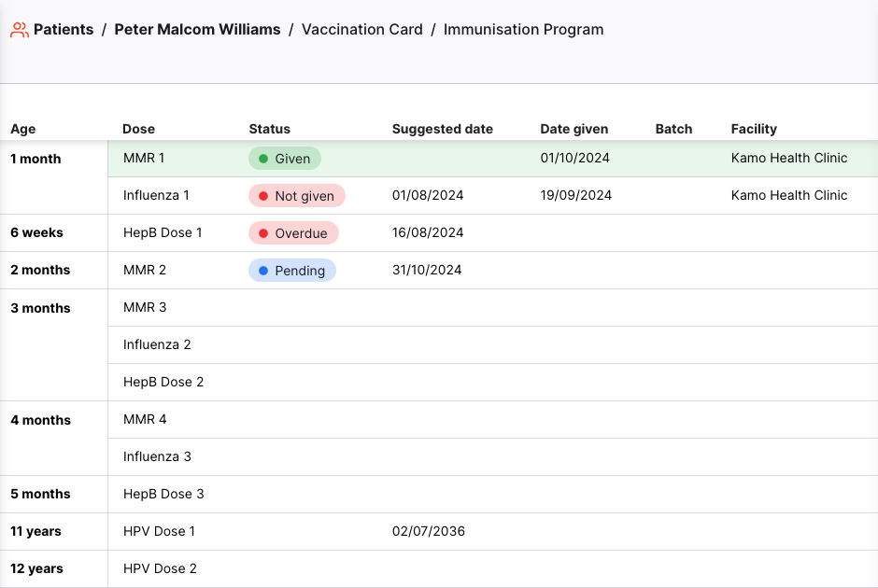The height and width of the screenshot is (588, 878).
Task: Click the blue Pending status badge
Action: pos(291,271)
